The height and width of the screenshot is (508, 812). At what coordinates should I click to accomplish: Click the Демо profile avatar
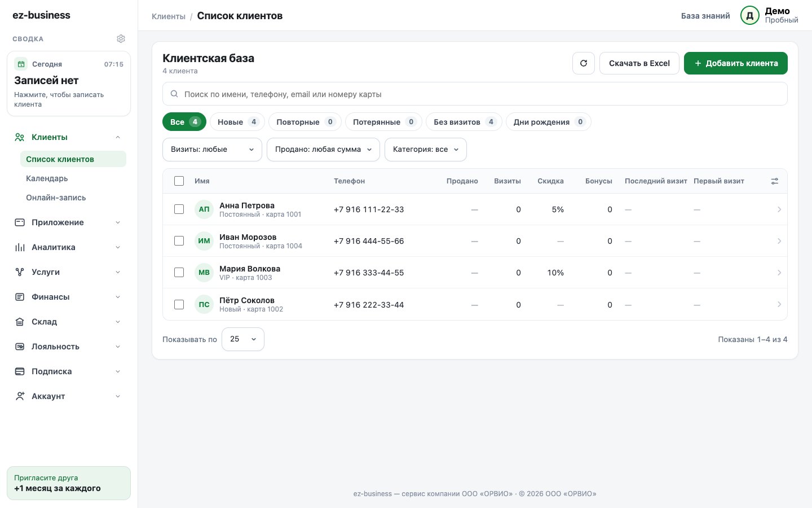click(x=750, y=16)
